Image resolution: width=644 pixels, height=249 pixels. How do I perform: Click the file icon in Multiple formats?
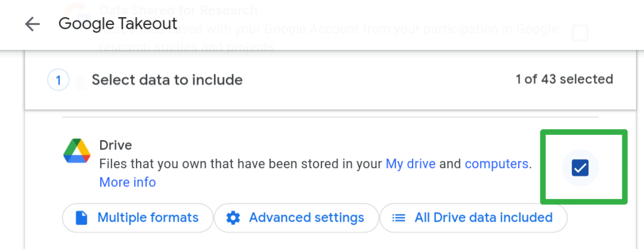click(x=81, y=218)
